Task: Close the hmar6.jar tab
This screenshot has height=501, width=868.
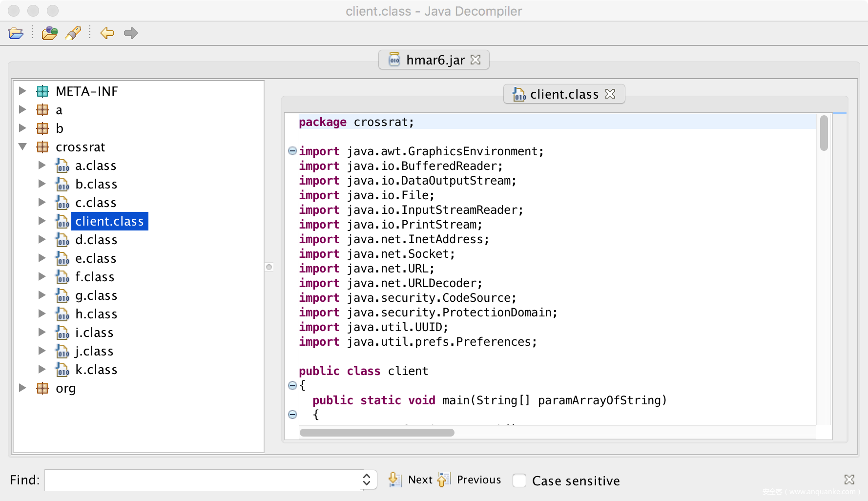Action: tap(475, 60)
